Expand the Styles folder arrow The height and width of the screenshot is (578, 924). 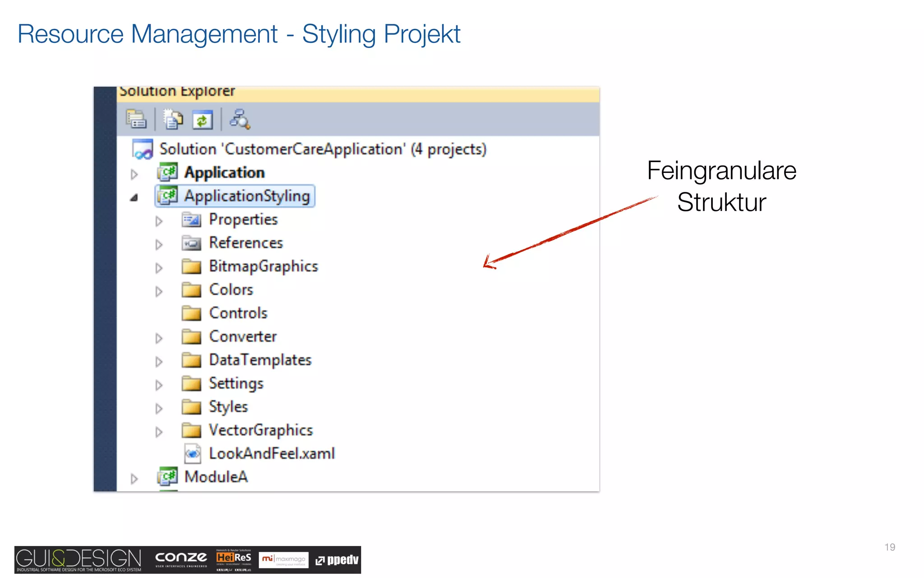click(x=159, y=409)
